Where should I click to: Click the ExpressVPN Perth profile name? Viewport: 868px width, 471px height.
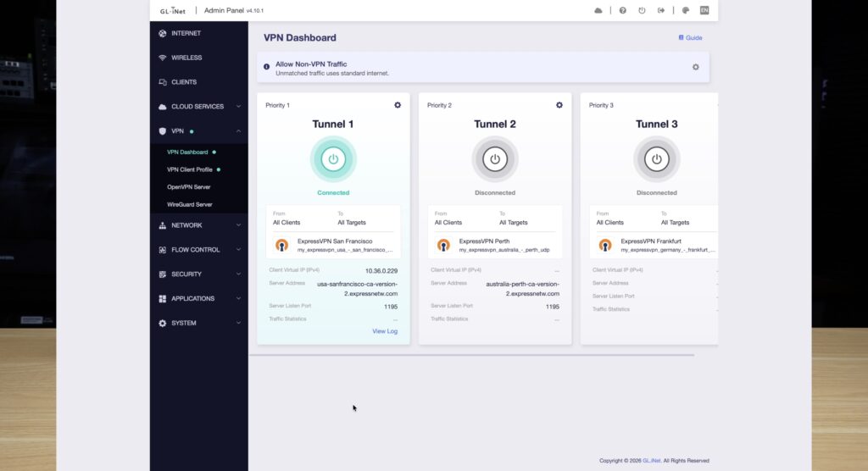[484, 241]
